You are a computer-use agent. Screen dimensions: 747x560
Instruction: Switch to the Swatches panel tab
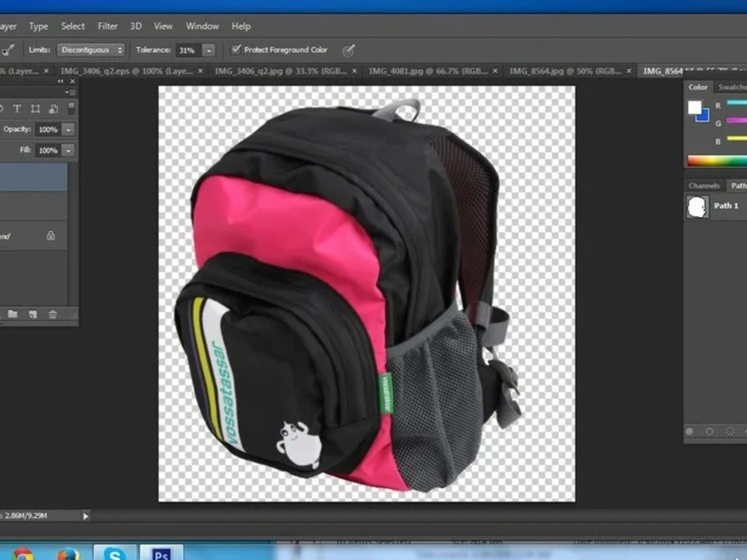point(732,87)
